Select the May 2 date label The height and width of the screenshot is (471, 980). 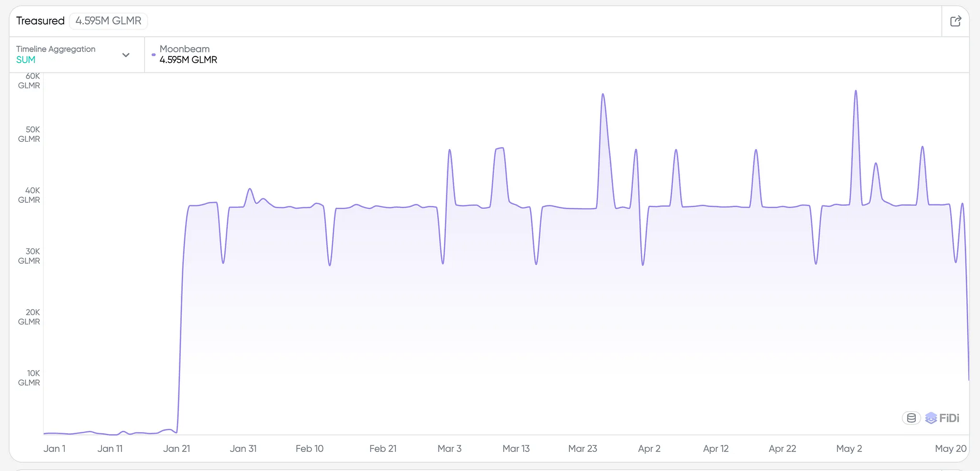pyautogui.click(x=849, y=448)
